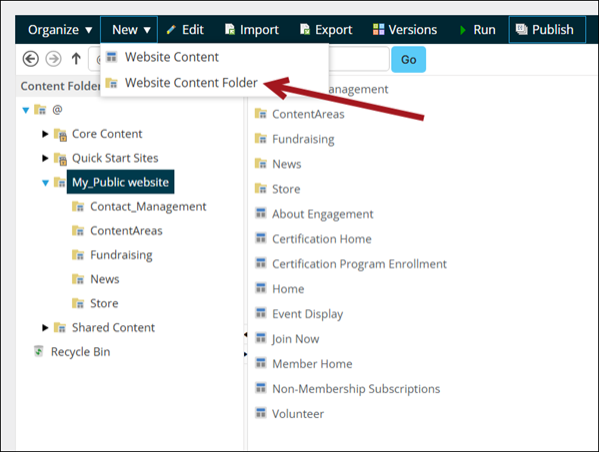Click the forward navigation arrow icon
The height and width of the screenshot is (452, 599).
[x=53, y=59]
